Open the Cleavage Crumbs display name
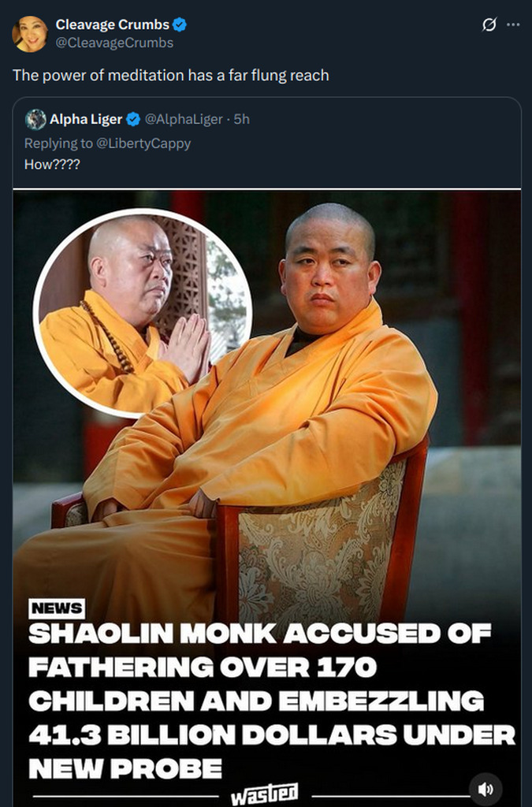 (112, 24)
